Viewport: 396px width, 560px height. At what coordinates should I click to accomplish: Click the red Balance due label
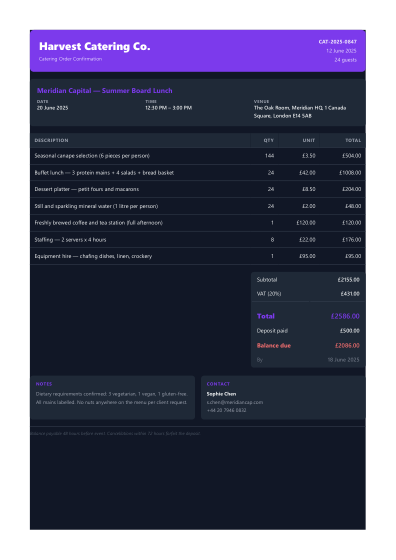pos(274,345)
